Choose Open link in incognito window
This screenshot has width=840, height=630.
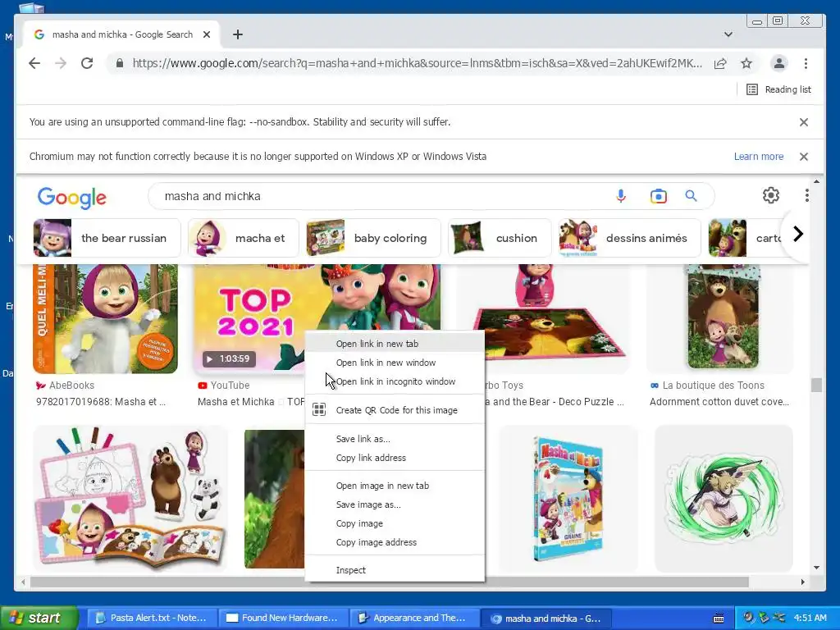pos(395,381)
